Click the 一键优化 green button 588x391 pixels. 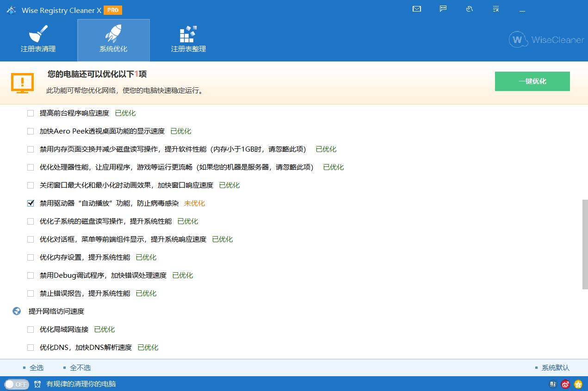tap(532, 81)
